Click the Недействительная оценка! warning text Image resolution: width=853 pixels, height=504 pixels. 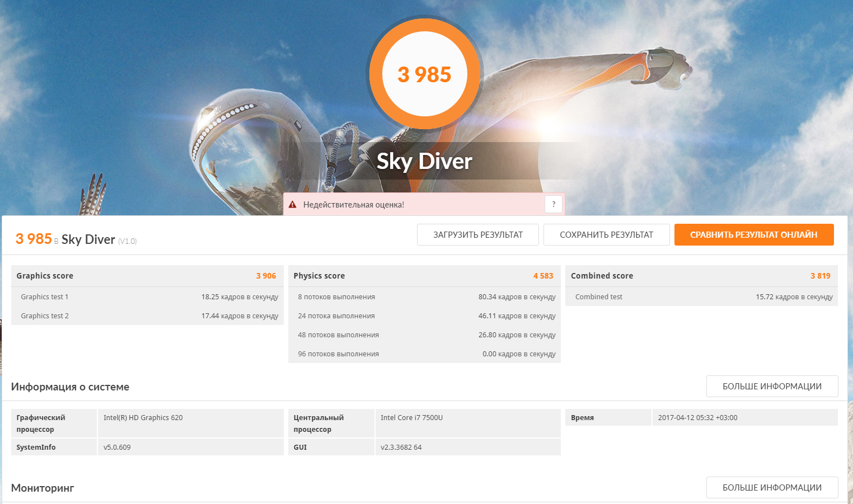(x=354, y=205)
